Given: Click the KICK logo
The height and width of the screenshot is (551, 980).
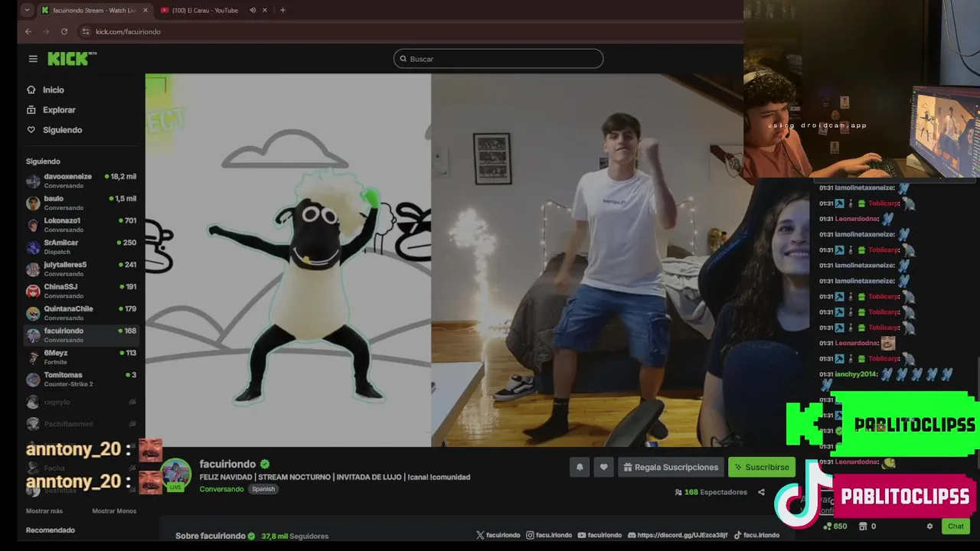Looking at the screenshot, I should tap(71, 59).
